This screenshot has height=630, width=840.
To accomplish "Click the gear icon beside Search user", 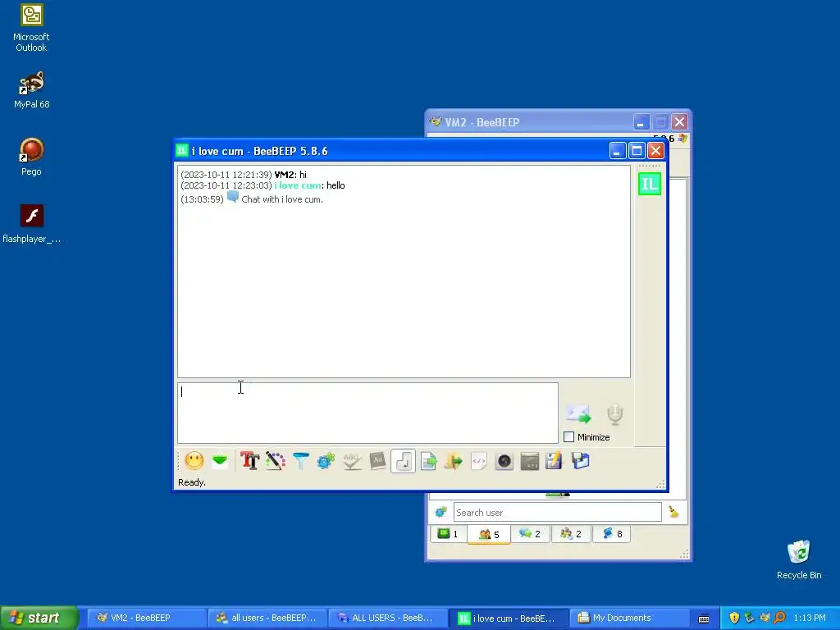I will 441,512.
